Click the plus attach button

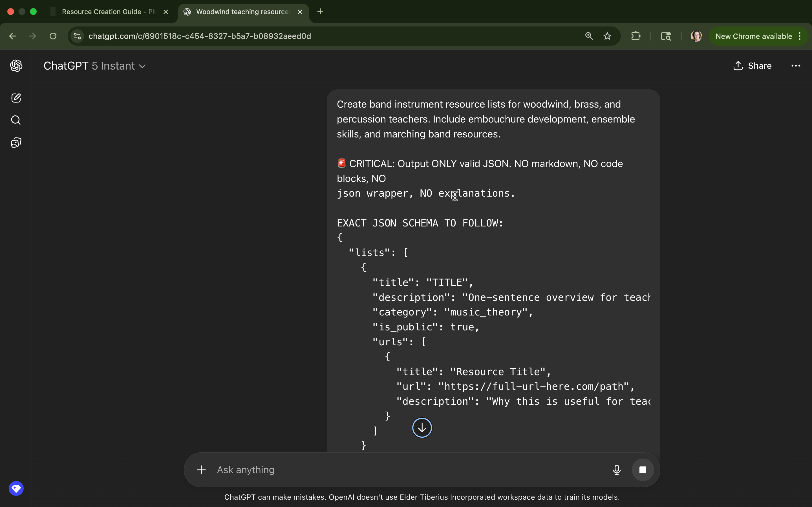pyautogui.click(x=201, y=470)
